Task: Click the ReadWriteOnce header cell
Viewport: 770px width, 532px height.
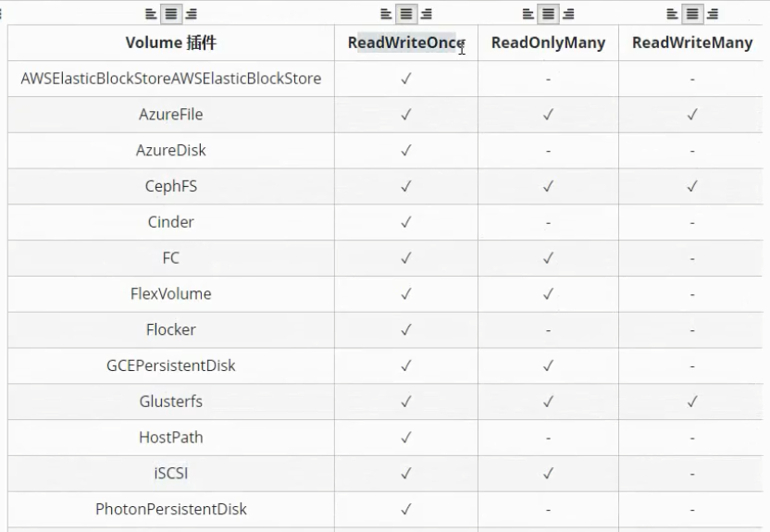Action: pyautogui.click(x=405, y=43)
